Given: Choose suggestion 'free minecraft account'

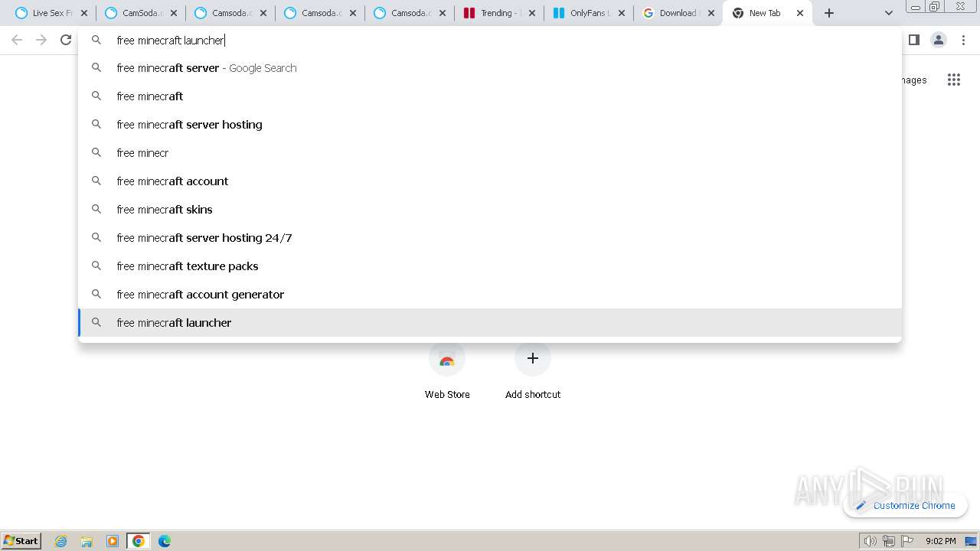Looking at the screenshot, I should pyautogui.click(x=490, y=181).
